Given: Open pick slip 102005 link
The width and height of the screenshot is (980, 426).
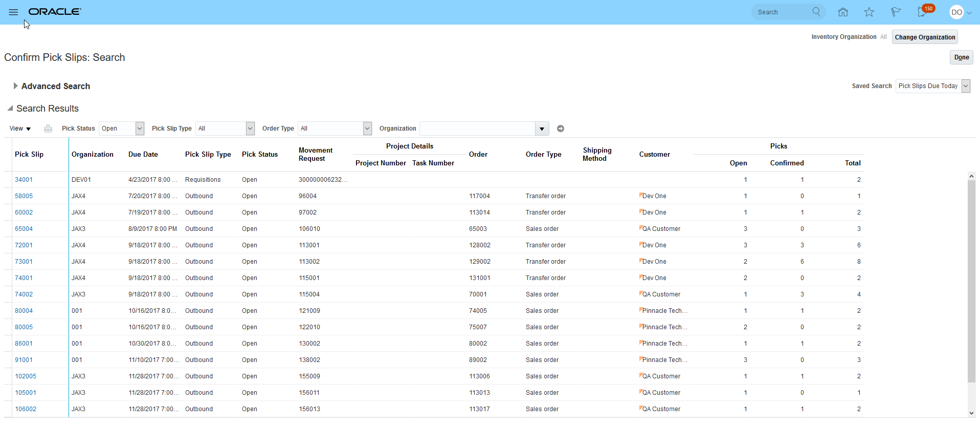Looking at the screenshot, I should click(26, 376).
